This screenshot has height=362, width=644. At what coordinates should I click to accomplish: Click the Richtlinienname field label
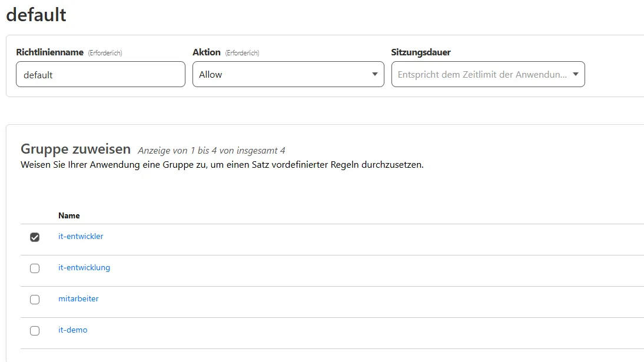[x=49, y=52]
